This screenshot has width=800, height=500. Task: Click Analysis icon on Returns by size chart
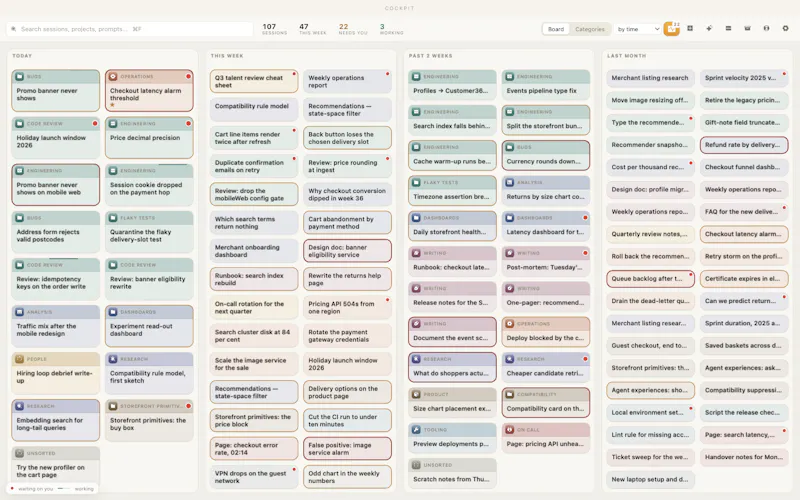point(509,182)
